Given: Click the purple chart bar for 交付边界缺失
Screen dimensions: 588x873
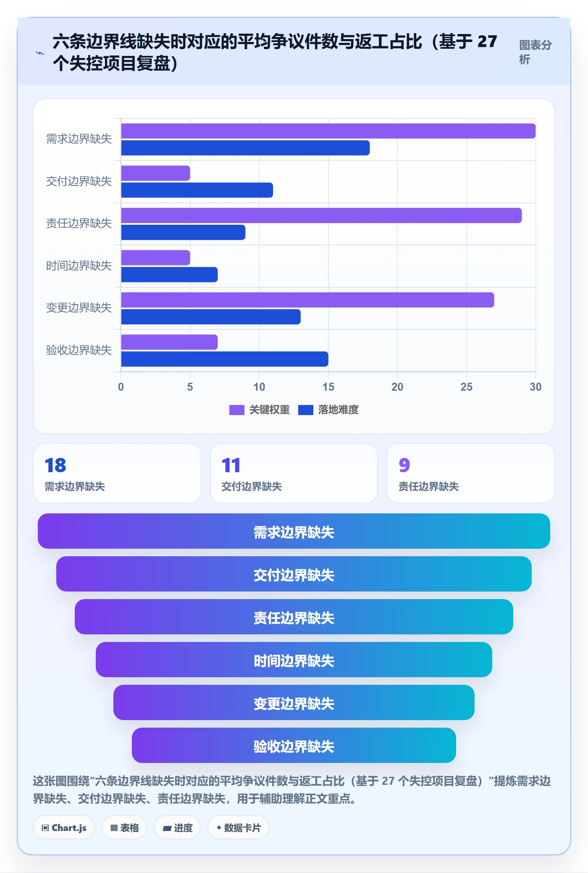Looking at the screenshot, I should (x=155, y=173).
